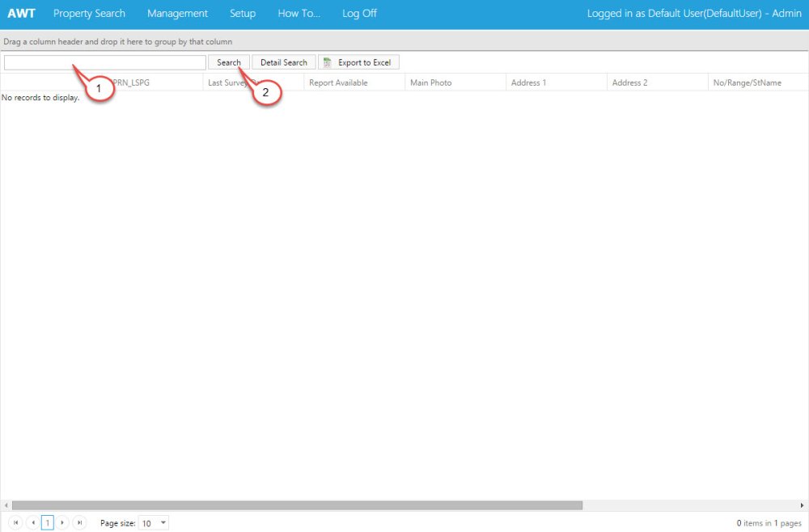Click the AWT logo
Viewport: 809px width, 532px height.
click(21, 14)
